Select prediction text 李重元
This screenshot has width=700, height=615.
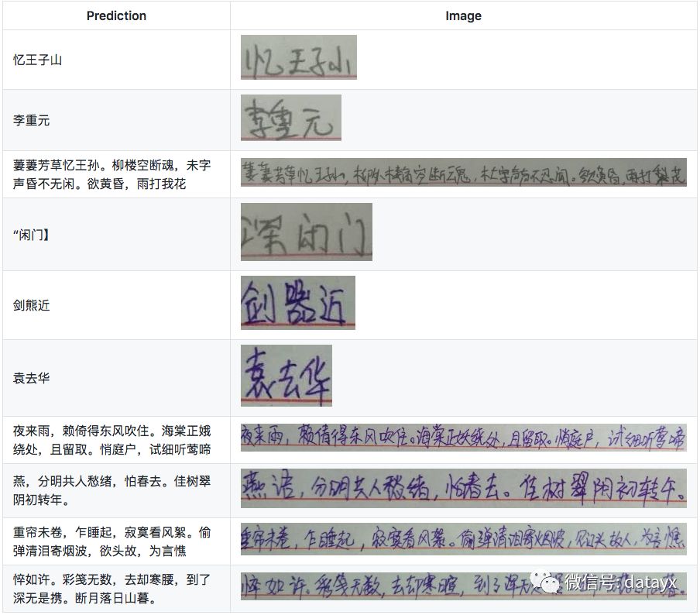click(x=31, y=120)
